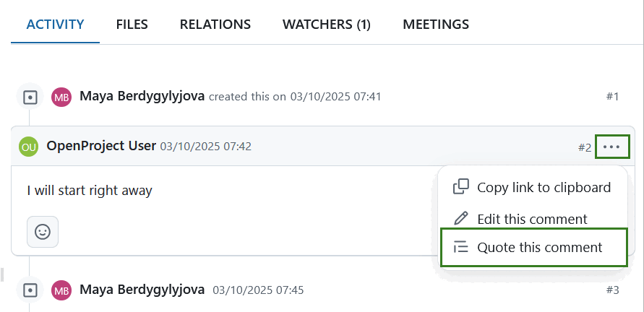644x312 pixels.
Task: Click the emoji reaction smiley button
Action: click(x=43, y=232)
